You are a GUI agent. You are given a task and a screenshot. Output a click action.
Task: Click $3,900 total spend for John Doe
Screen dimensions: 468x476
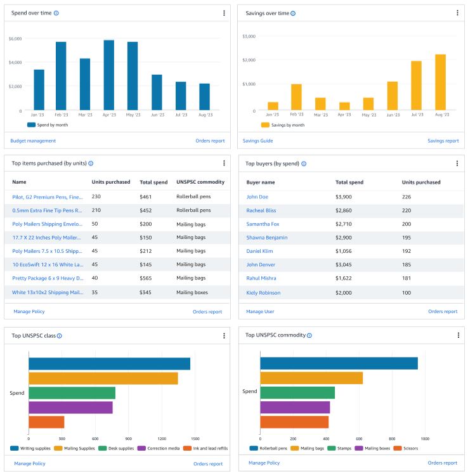[x=344, y=197]
